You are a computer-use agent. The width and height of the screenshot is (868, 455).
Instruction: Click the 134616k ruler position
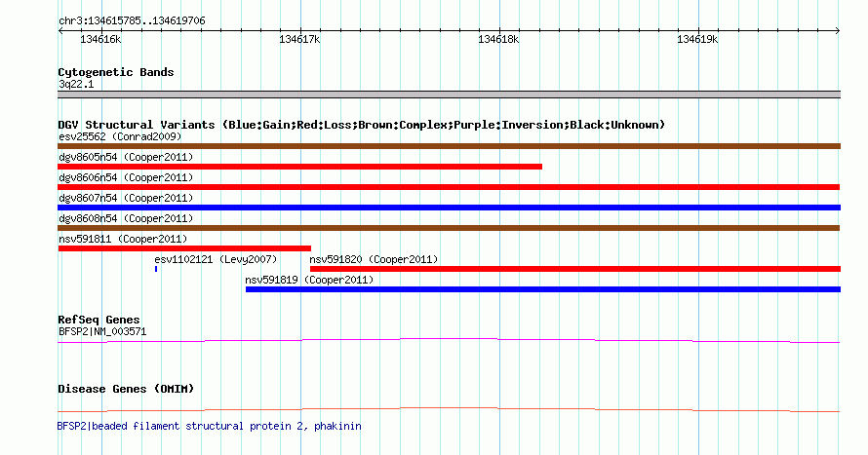100,39
